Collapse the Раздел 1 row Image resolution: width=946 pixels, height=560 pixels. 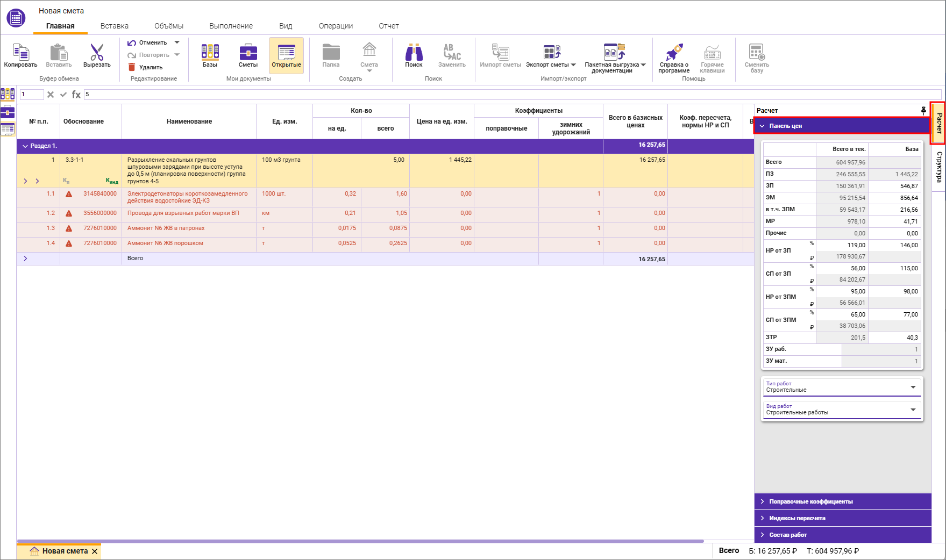pyautogui.click(x=25, y=146)
